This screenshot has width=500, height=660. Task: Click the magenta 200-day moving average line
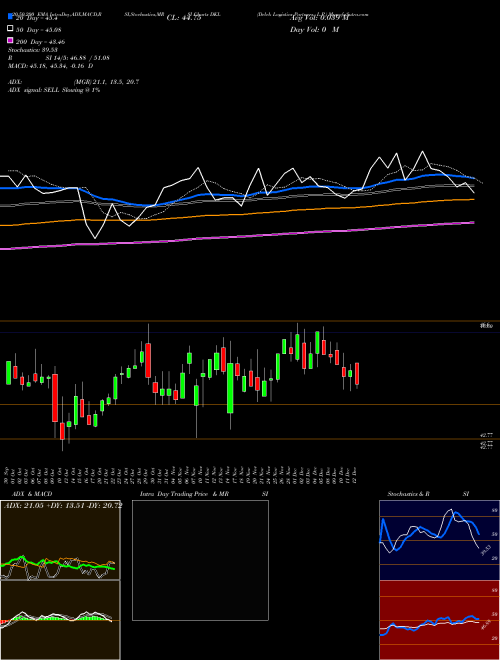coord(236,237)
